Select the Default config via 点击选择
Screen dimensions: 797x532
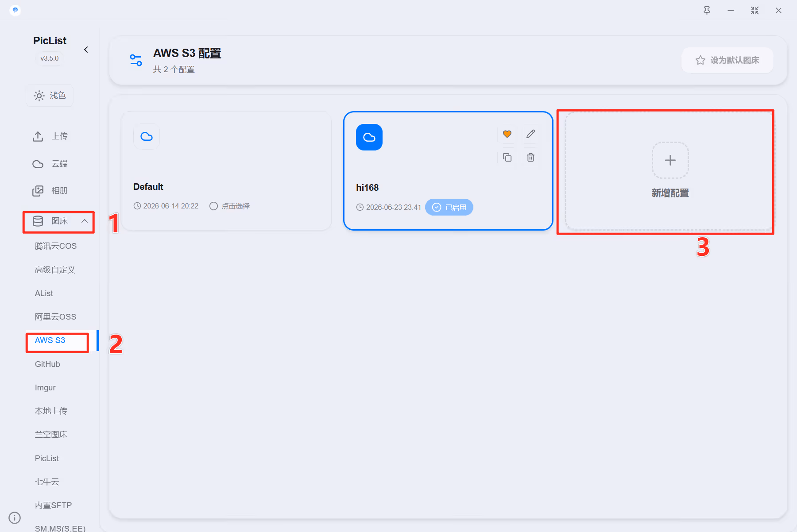[230, 206]
